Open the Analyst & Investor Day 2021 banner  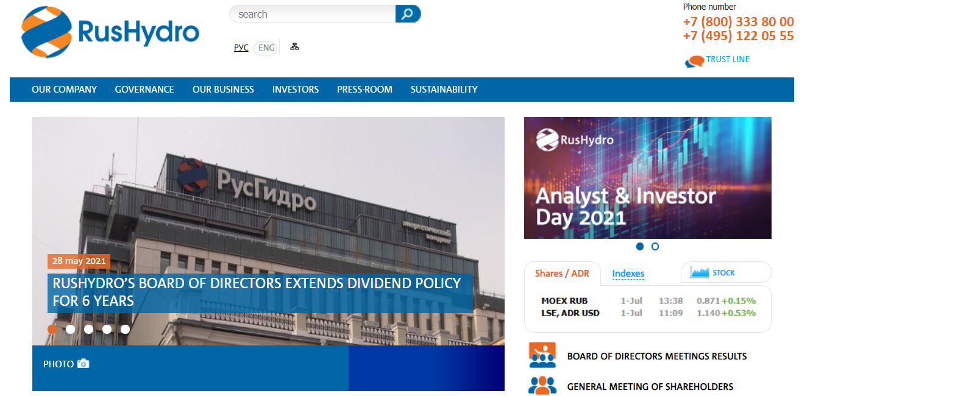[648, 178]
